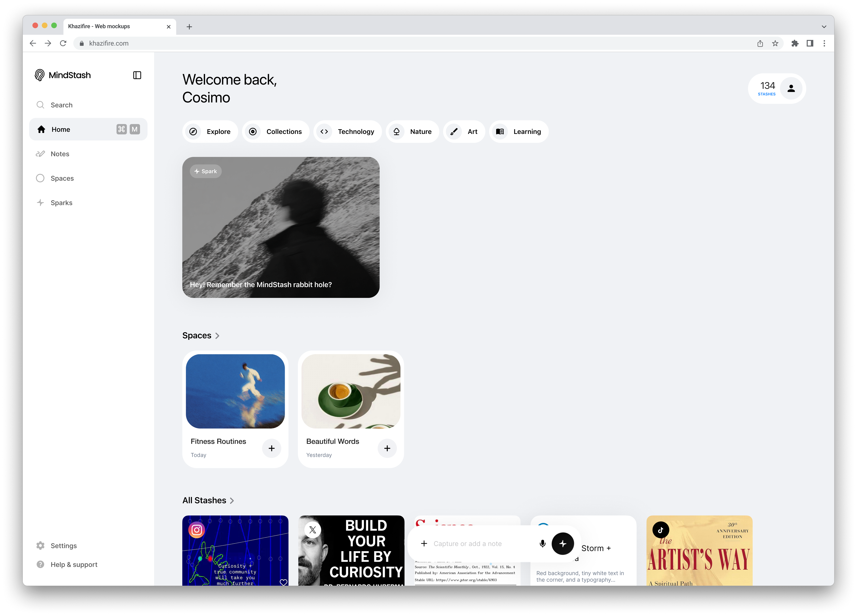Add to Fitness Routines with the plus button
The height and width of the screenshot is (616, 857).
click(272, 448)
